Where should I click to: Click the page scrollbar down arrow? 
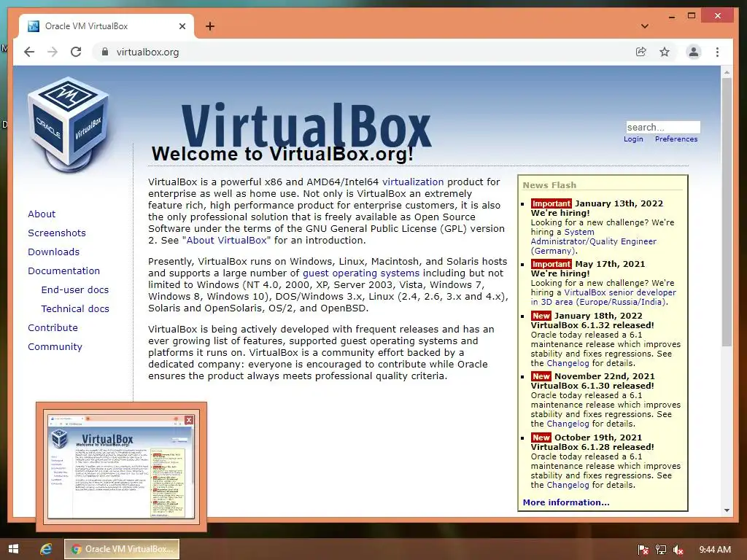pos(727,510)
